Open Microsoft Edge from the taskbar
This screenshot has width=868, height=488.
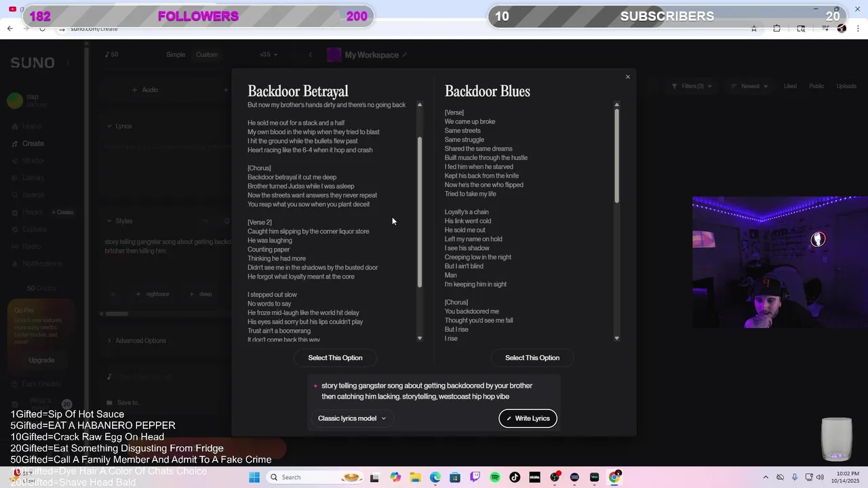click(x=435, y=477)
